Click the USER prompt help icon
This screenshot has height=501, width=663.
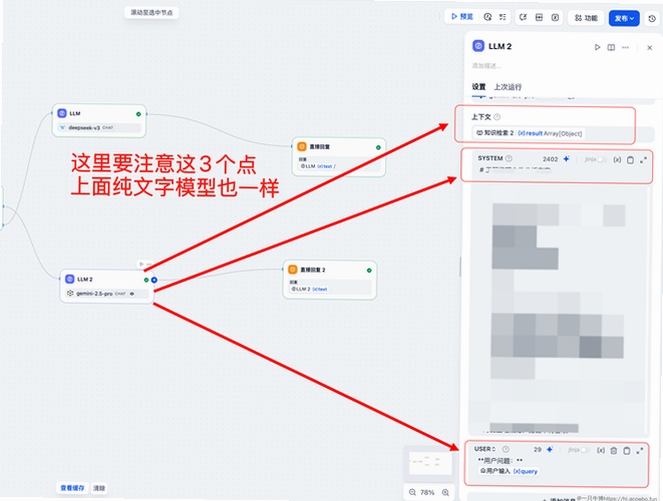pos(506,449)
